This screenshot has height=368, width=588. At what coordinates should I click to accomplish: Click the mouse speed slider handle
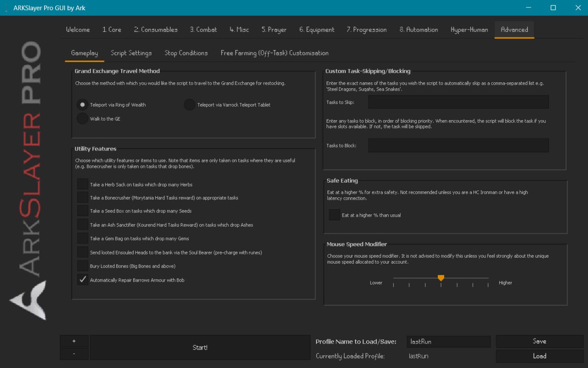click(x=441, y=278)
